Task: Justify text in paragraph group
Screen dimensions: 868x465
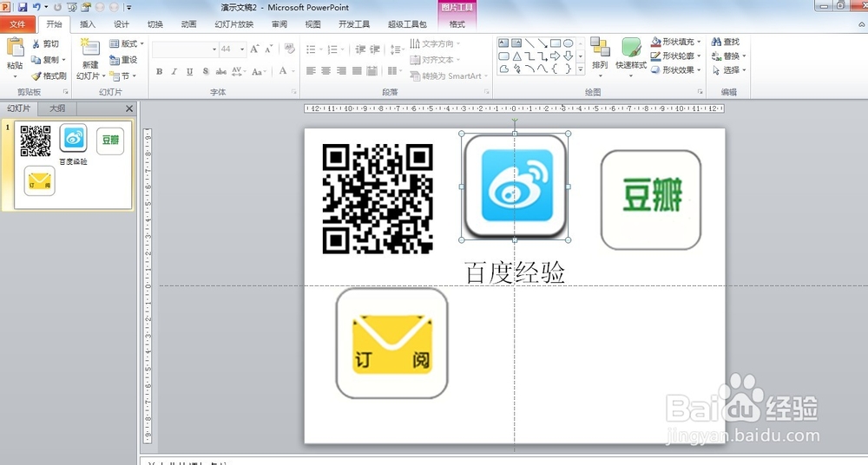Action: [357, 71]
